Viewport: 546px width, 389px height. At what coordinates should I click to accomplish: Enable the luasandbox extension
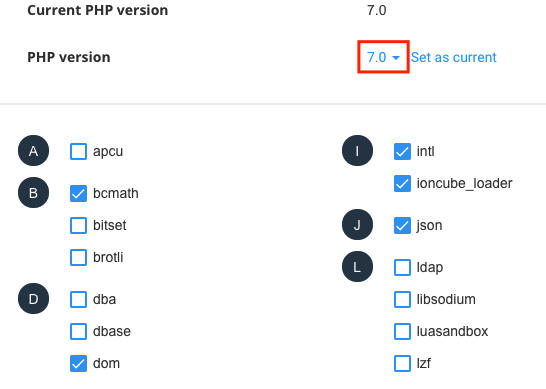[x=402, y=332]
